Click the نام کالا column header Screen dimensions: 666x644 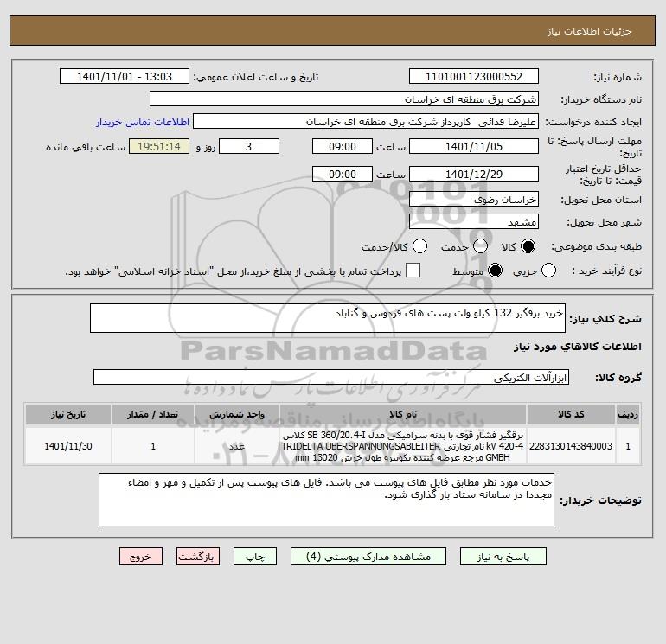tap(403, 414)
